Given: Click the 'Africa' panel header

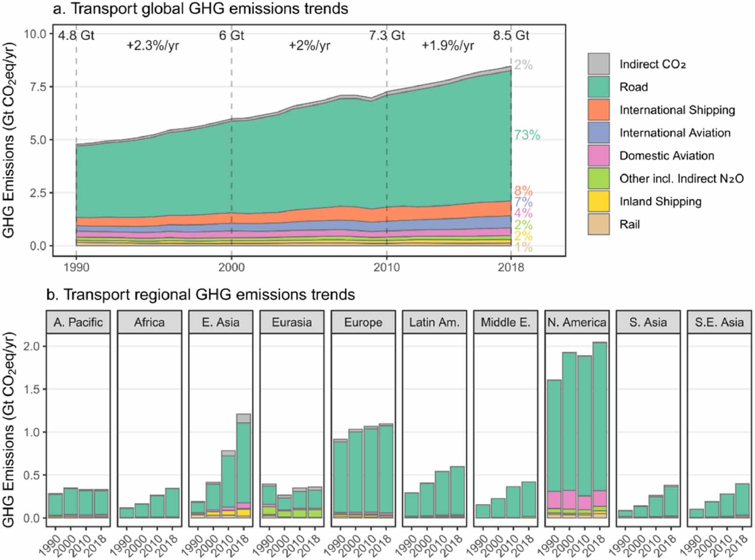Looking at the screenshot, I should pos(150,322).
